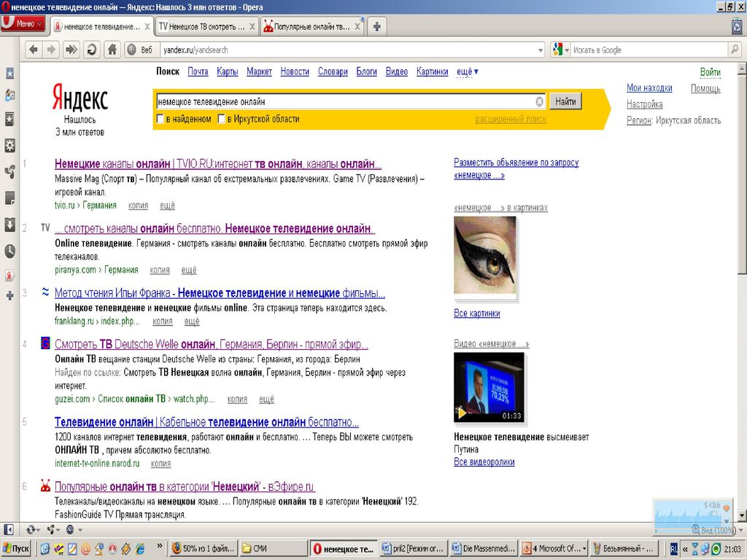Open a new tab with the plus button

tap(377, 27)
